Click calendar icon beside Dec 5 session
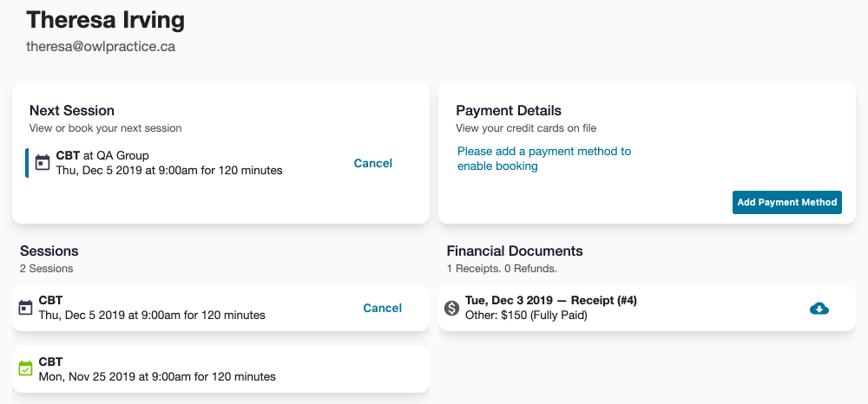The image size is (868, 404). click(x=25, y=308)
